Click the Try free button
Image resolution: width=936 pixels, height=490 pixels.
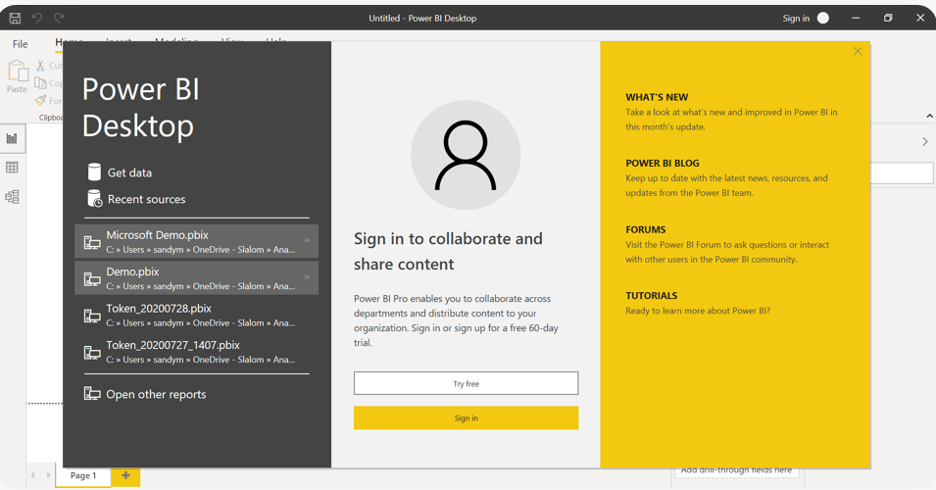click(466, 383)
